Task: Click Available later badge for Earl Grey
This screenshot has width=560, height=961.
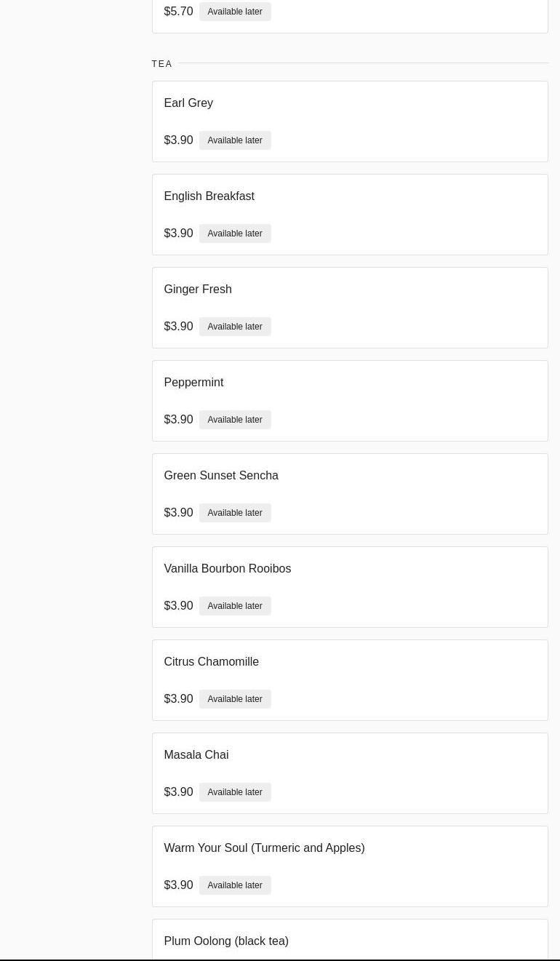Action: click(x=234, y=140)
